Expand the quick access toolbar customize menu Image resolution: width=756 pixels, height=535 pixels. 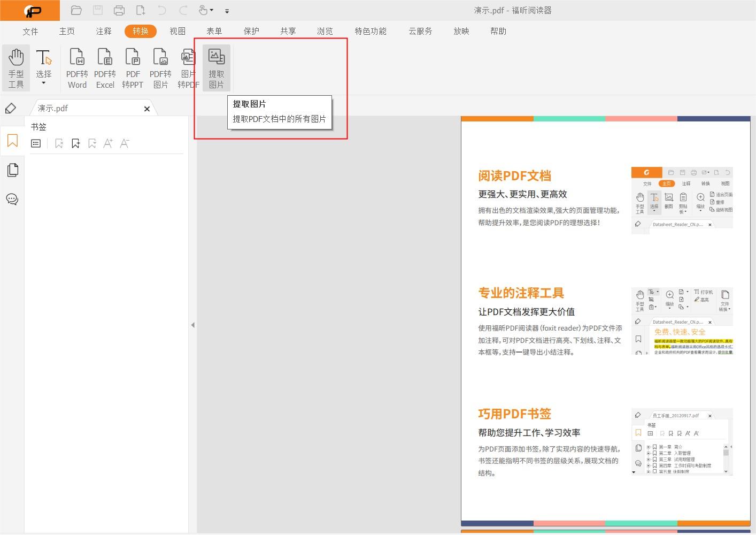(x=227, y=11)
